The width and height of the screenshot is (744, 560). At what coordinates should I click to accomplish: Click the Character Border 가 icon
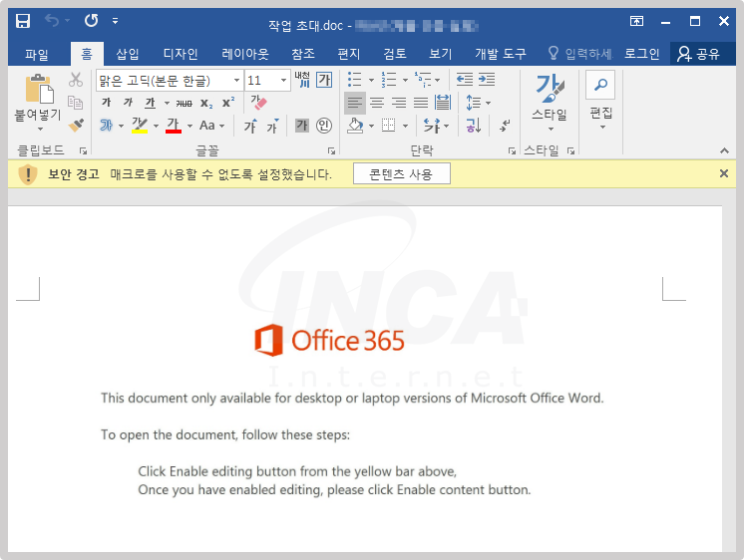(324, 80)
